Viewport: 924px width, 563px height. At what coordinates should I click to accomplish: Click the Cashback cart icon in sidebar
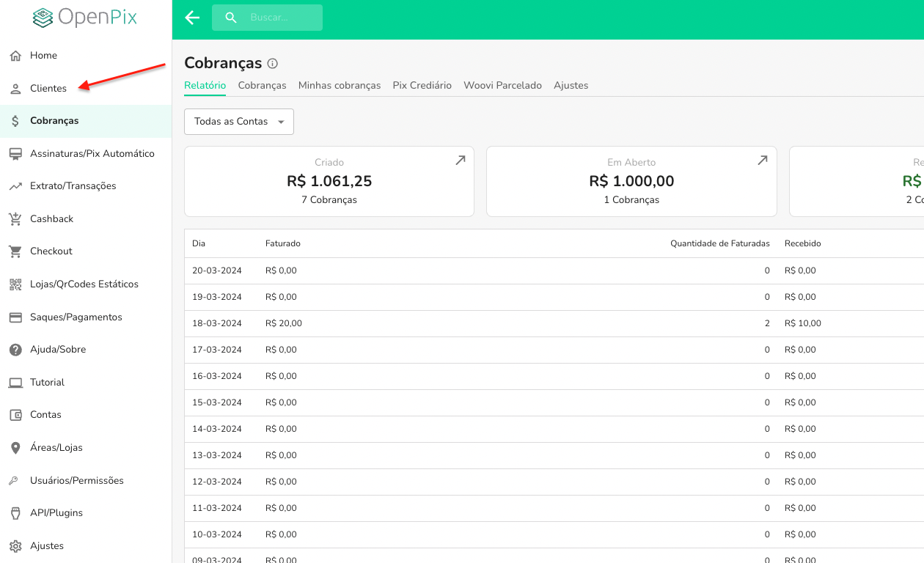coord(15,218)
